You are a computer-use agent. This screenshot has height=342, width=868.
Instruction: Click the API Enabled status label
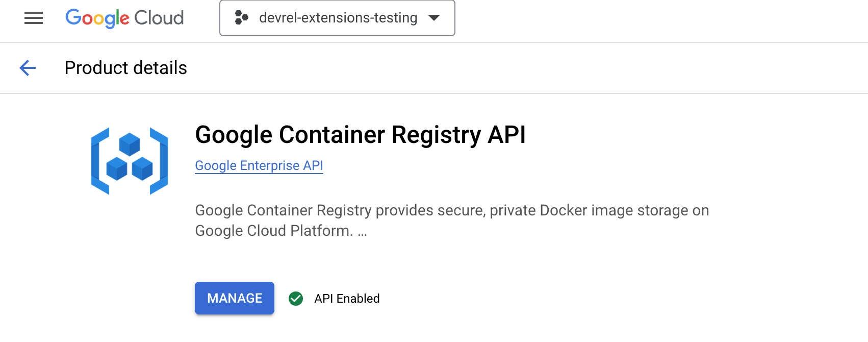(x=347, y=299)
